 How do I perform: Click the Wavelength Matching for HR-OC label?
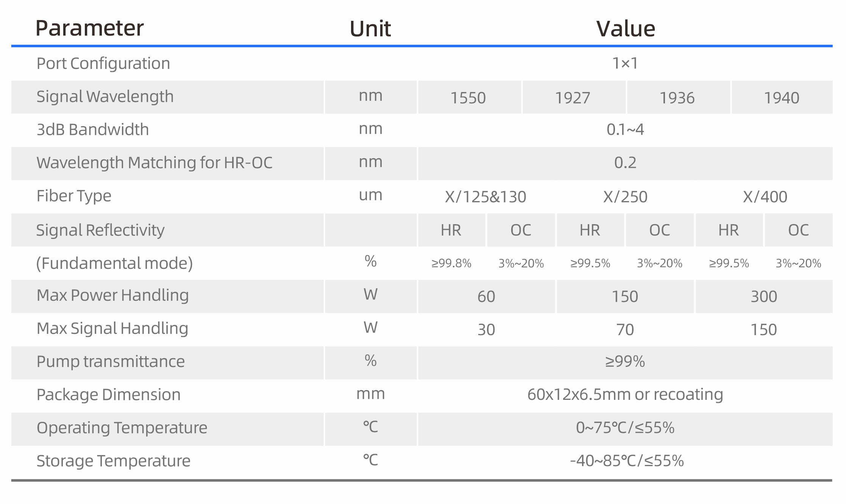click(x=155, y=163)
